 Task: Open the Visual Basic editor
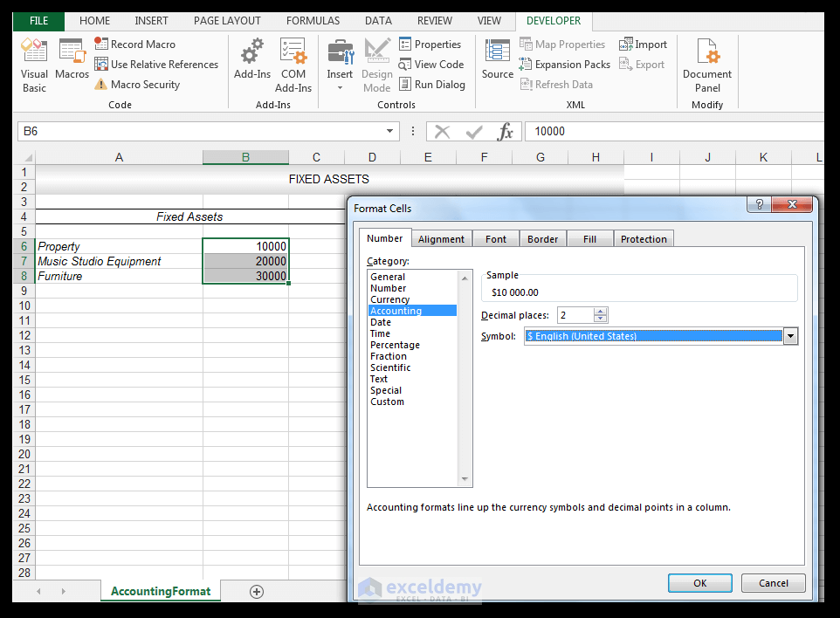coord(34,65)
